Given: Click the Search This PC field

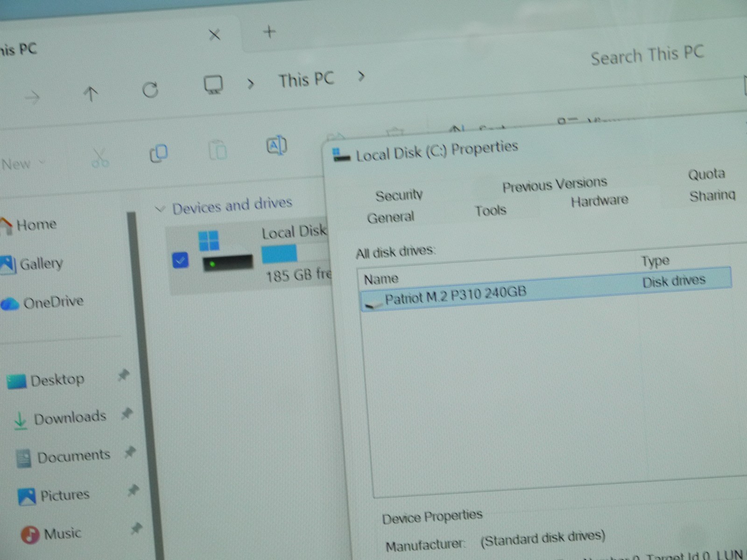Looking at the screenshot, I should tap(647, 56).
